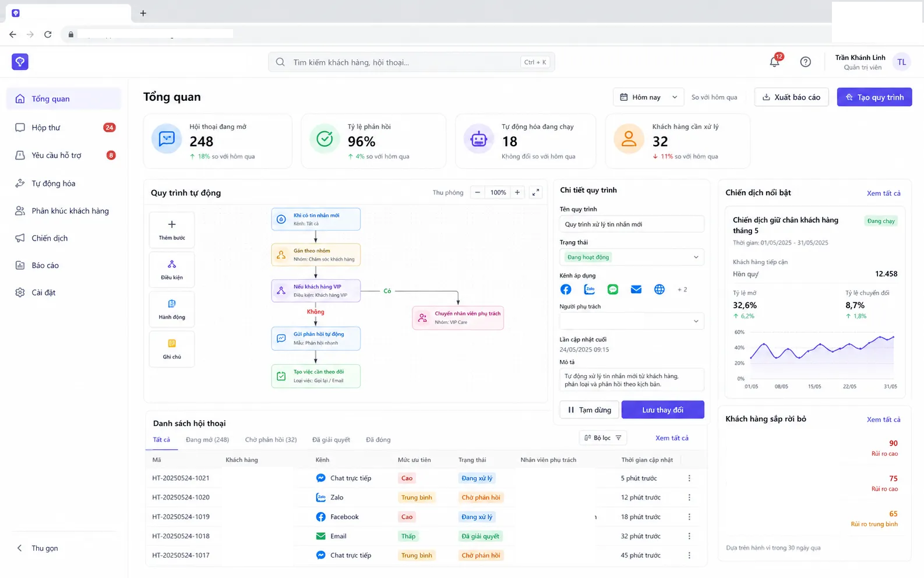Viewport: 924px width, 578px height.
Task: Open the help question-mark icon
Action: click(805, 62)
